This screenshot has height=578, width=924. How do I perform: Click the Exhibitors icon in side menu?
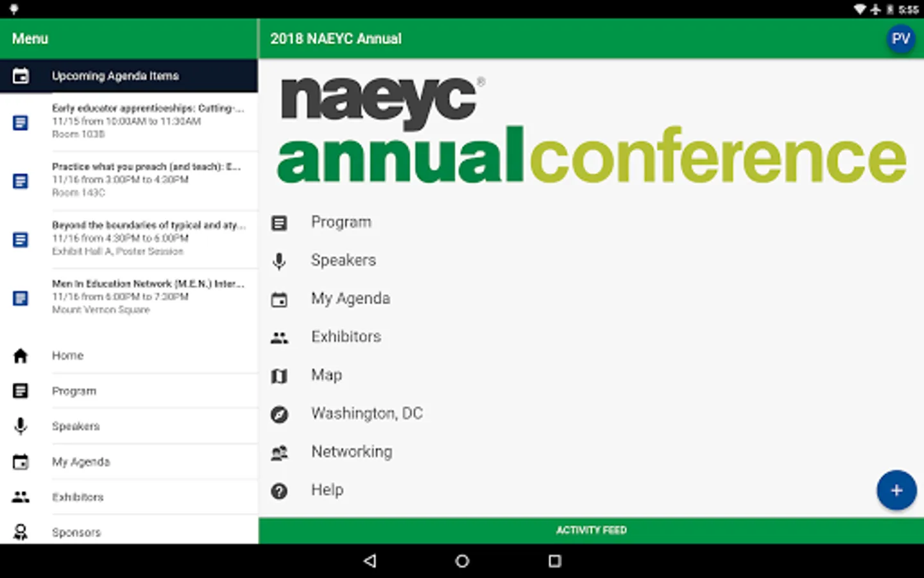[21, 497]
